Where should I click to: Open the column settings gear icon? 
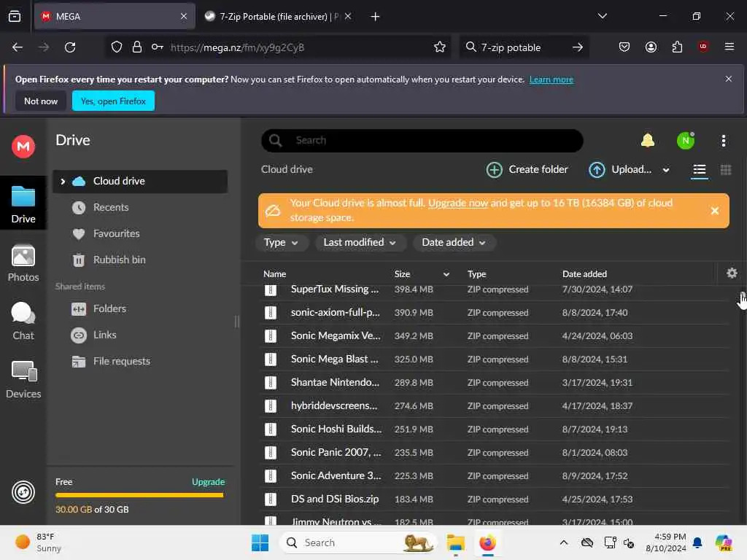coord(732,273)
